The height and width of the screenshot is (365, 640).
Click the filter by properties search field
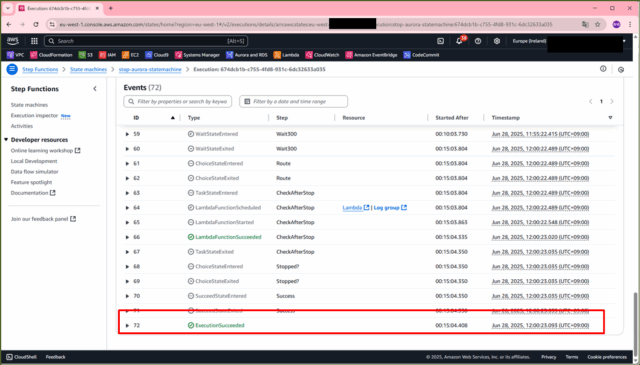(x=178, y=101)
